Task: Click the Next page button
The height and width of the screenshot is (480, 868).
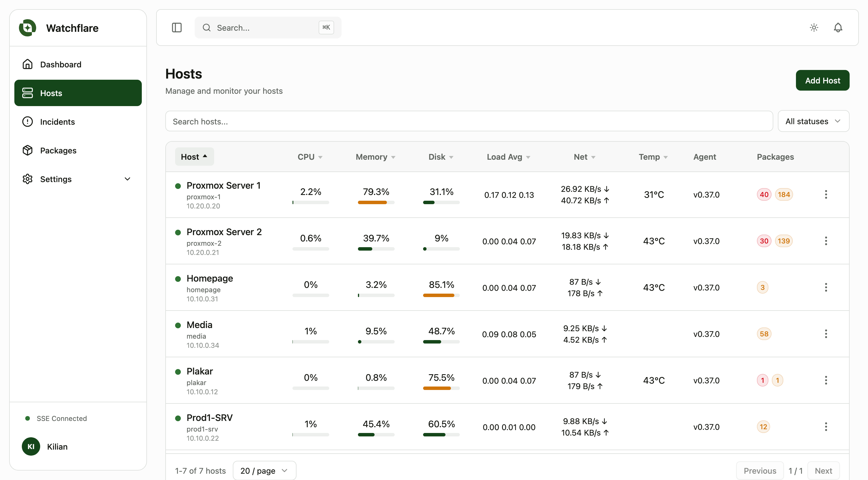Action: 823,471
